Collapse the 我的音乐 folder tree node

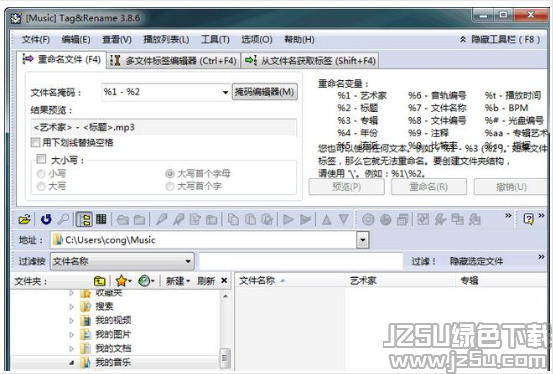point(72,362)
